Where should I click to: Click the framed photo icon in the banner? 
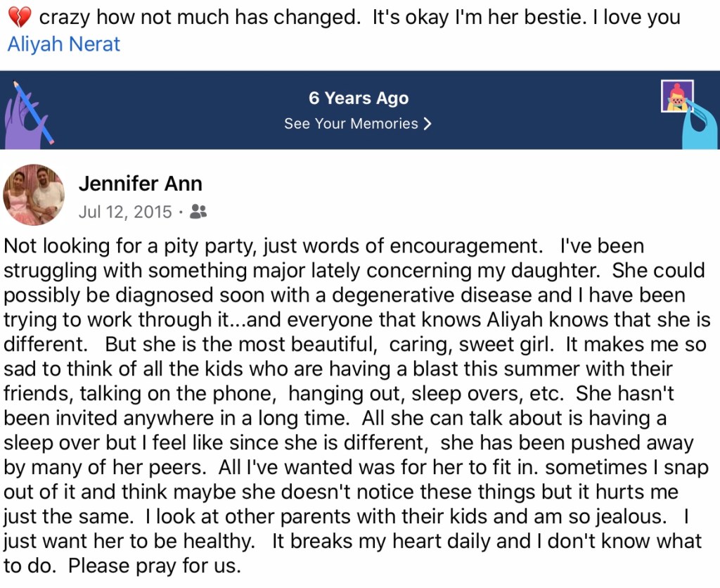coord(677,96)
